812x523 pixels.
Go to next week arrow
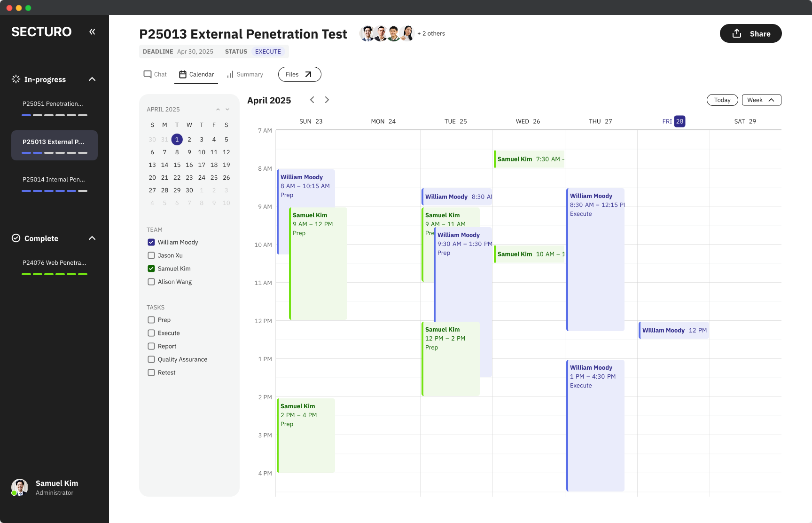(327, 100)
